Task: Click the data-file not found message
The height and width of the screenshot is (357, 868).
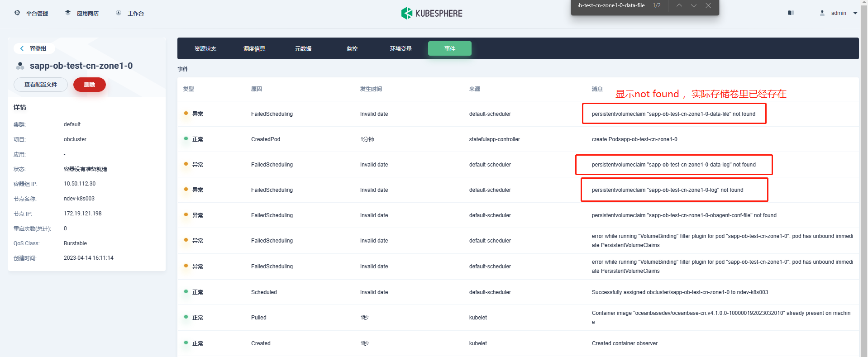Action: tap(673, 114)
